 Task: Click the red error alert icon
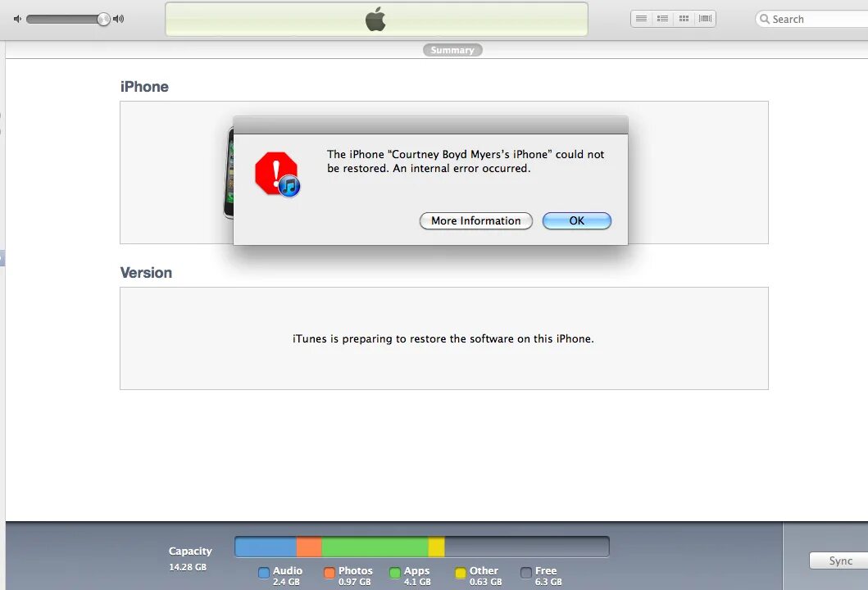277,175
